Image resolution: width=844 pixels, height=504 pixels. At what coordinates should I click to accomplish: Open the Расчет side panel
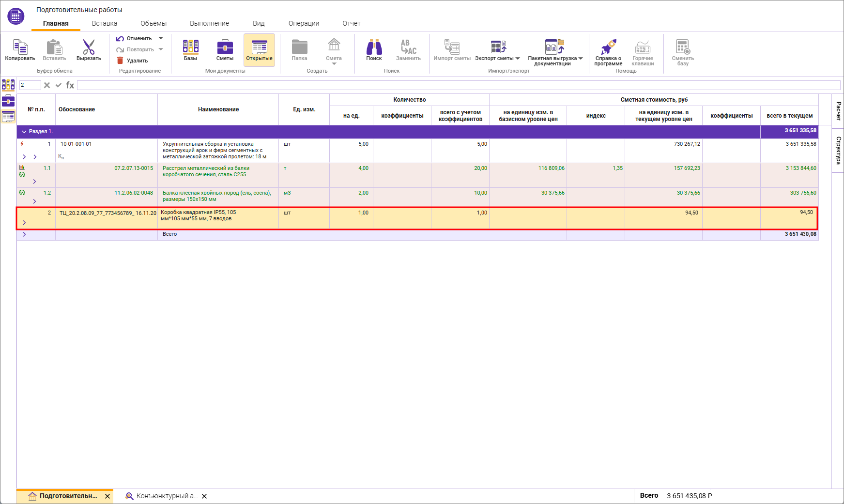tap(838, 111)
